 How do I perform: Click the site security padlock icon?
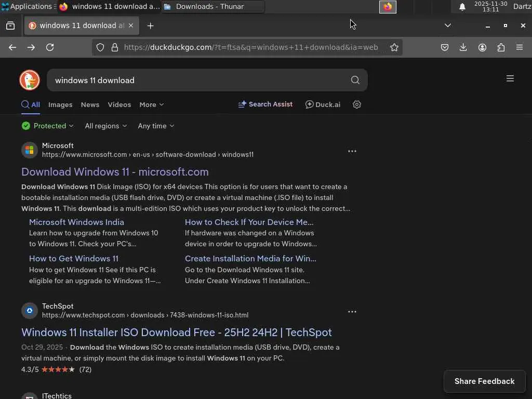115,47
